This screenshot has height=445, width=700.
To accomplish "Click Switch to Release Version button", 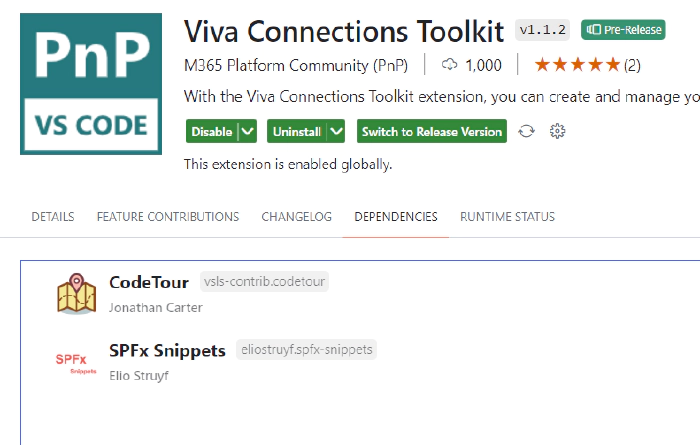I will point(432,131).
